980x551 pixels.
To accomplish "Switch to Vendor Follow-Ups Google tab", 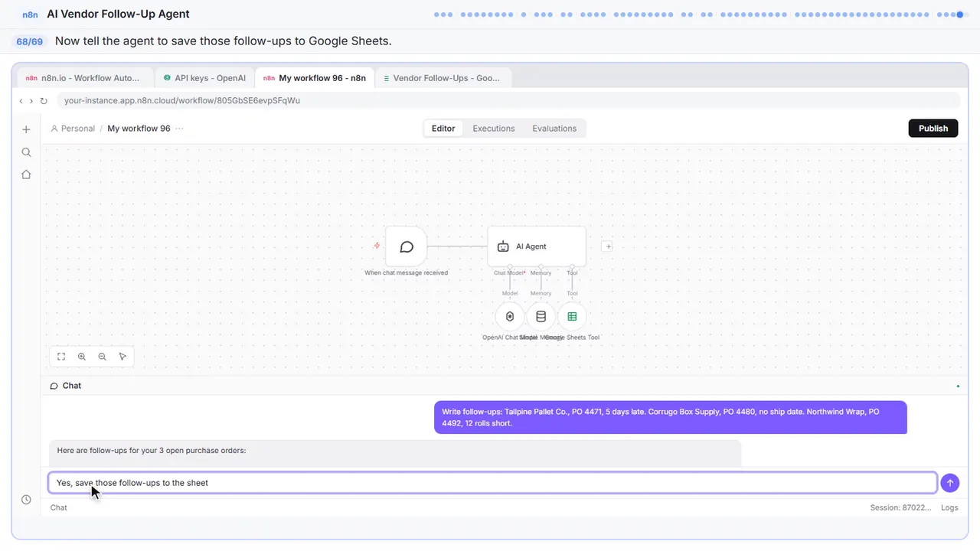I will 443,78.
